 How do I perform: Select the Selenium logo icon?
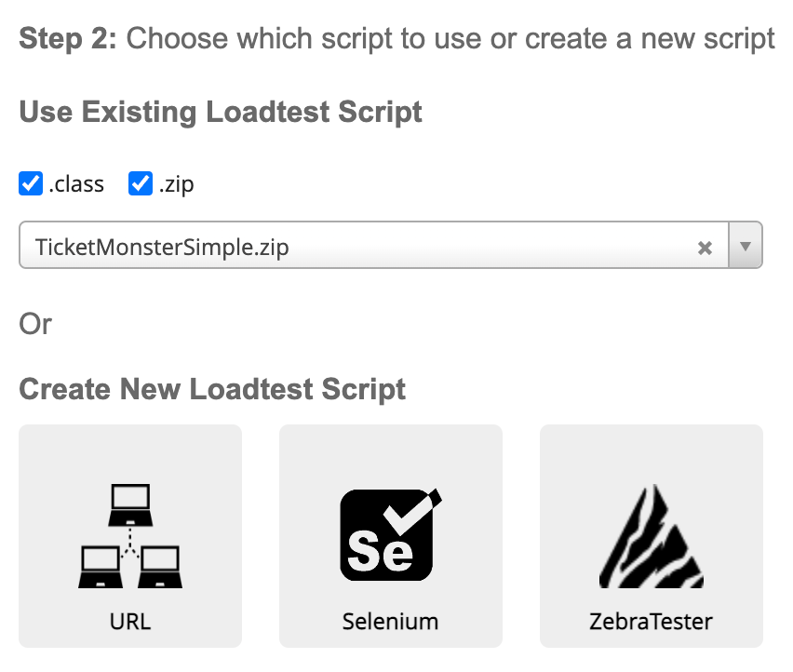pos(391,535)
